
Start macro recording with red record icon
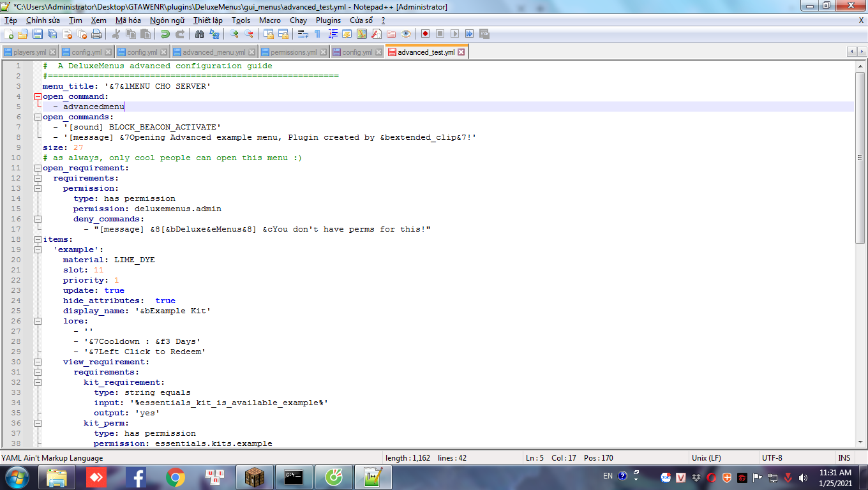pos(425,34)
